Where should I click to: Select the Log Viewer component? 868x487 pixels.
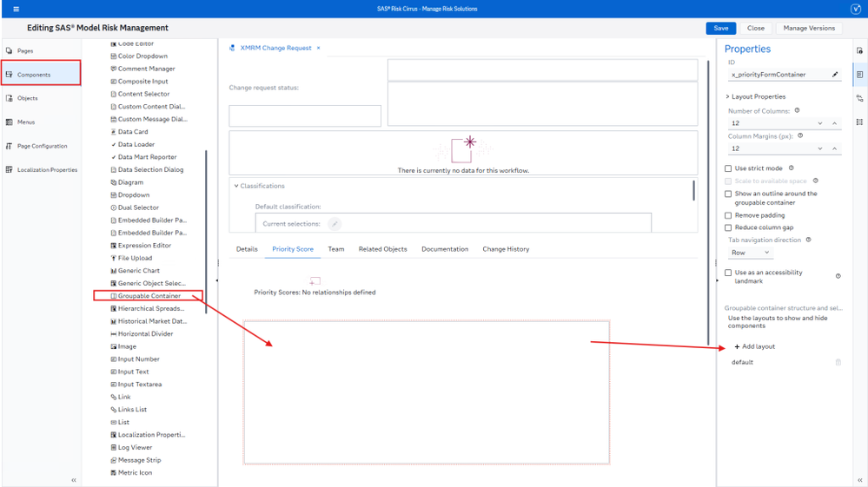[131, 447]
